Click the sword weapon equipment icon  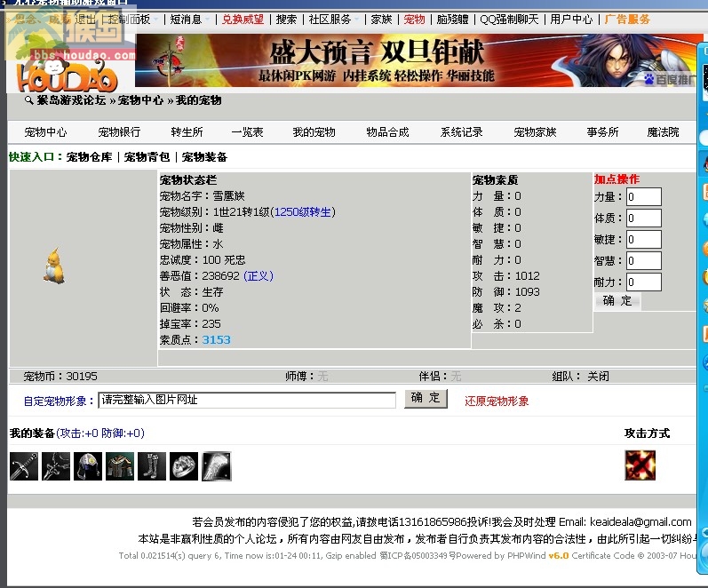click(x=24, y=466)
